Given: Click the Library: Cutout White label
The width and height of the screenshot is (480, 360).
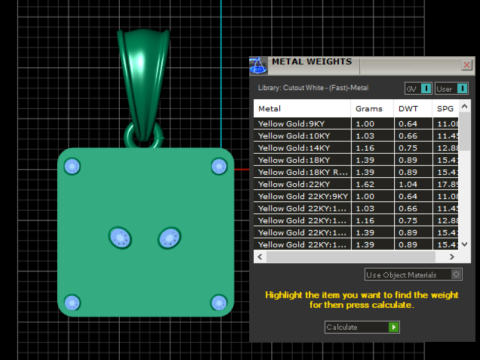Looking at the screenshot, I should [x=313, y=88].
